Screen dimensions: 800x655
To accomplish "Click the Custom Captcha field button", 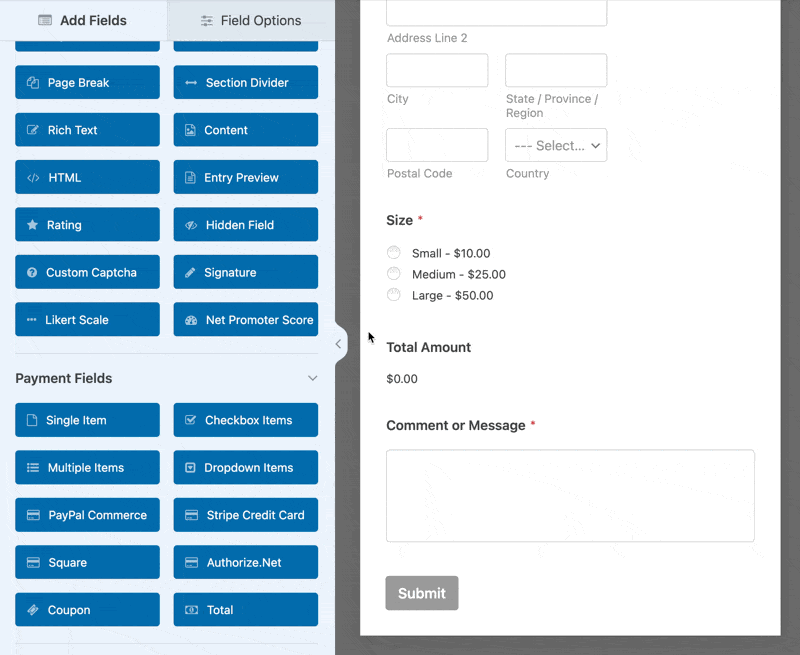I will (x=87, y=272).
